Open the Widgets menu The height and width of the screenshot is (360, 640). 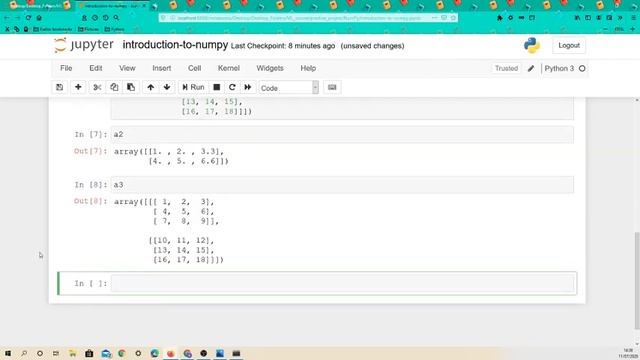coord(270,68)
